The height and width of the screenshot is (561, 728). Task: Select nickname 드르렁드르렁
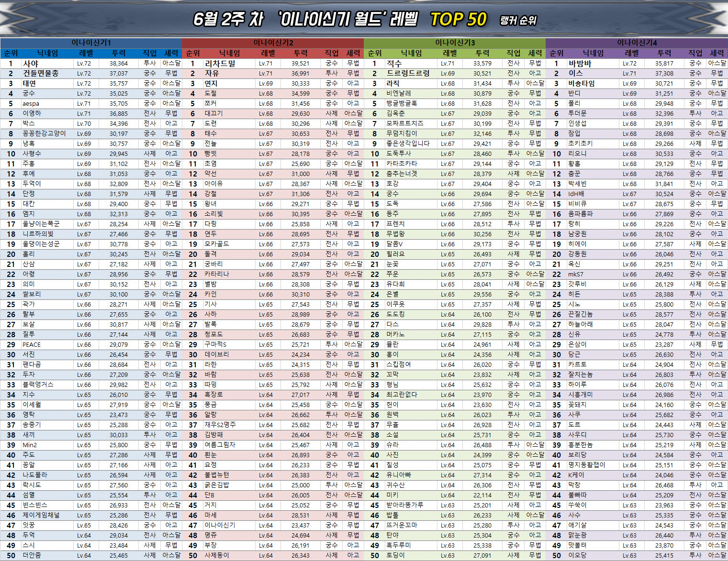pyautogui.click(x=408, y=73)
